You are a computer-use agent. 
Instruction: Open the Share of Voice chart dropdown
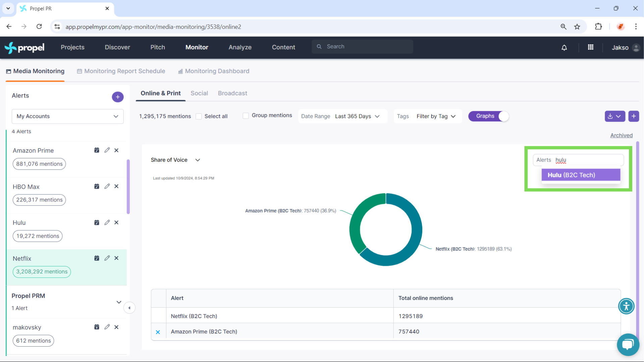point(175,160)
